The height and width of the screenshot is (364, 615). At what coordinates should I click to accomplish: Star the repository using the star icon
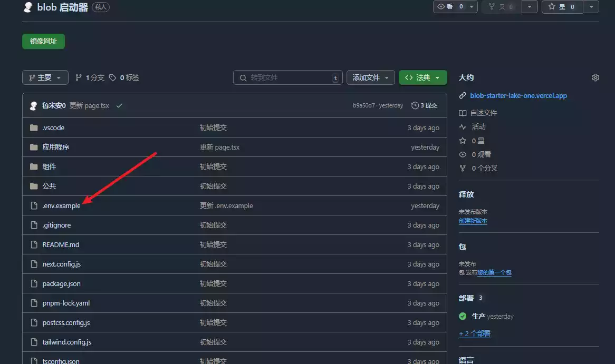(552, 7)
